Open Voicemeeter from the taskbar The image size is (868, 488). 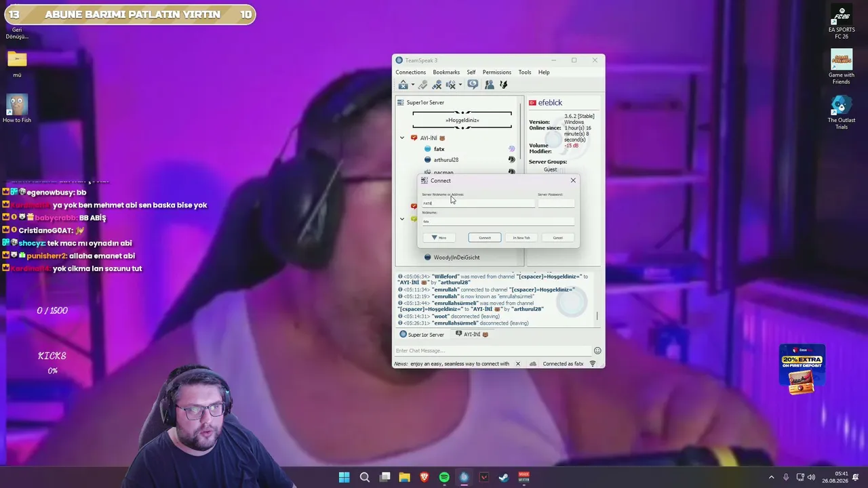[524, 477]
